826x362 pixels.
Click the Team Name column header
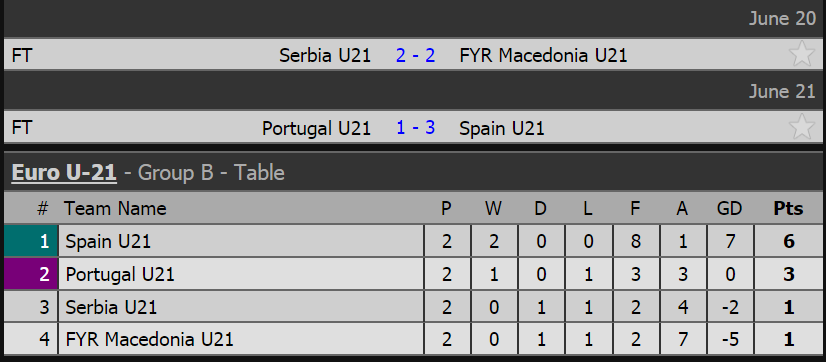coord(115,209)
